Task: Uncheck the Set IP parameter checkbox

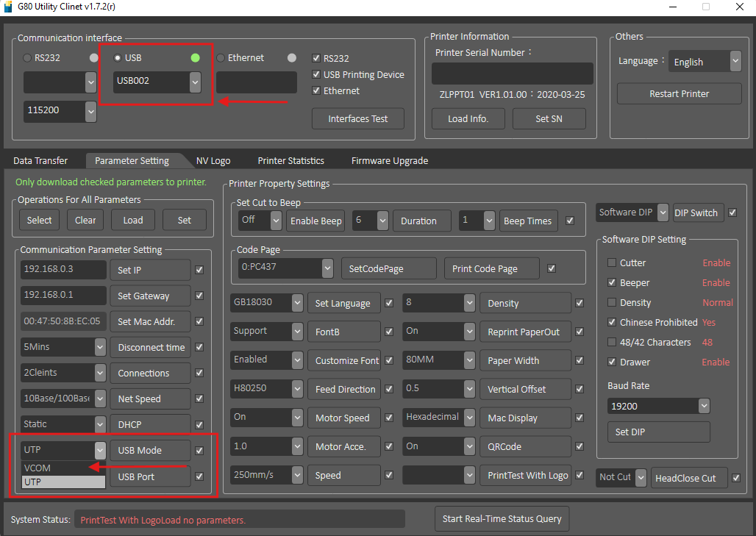Action: 199,270
